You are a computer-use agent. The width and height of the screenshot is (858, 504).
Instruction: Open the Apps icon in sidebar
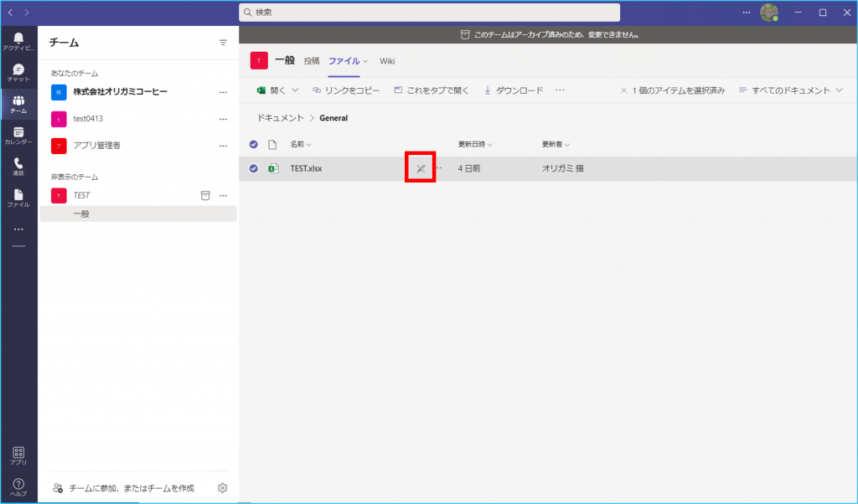tap(18, 455)
